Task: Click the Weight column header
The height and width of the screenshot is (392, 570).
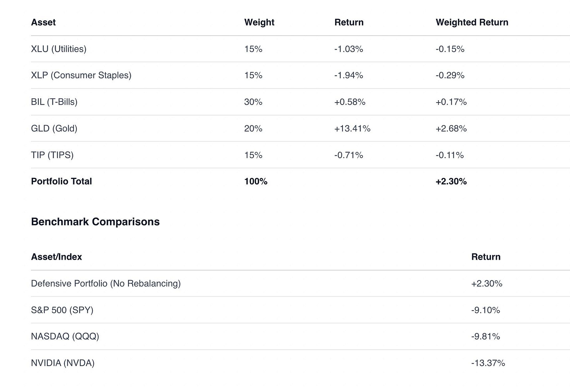Action: [x=259, y=22]
